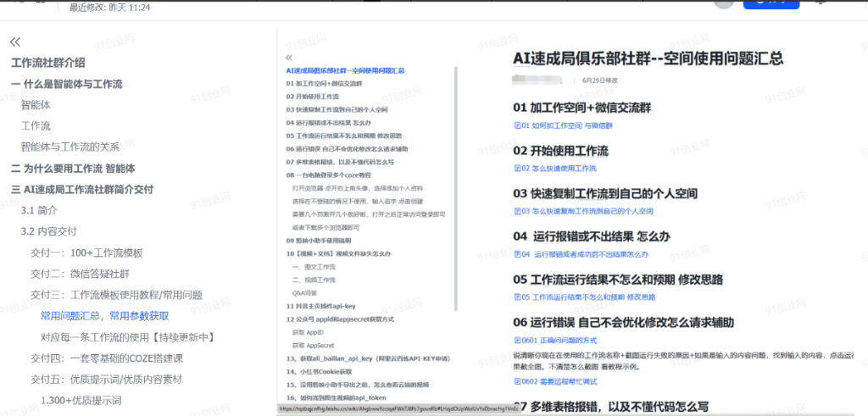This screenshot has height=416, width=868.
Task: Click heading 06 运行错误 自己不会优化修改怎么请求辅助
Action: (x=624, y=322)
